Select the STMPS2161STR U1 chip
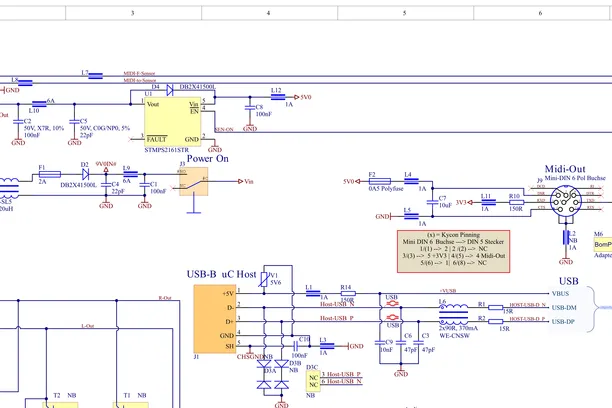612x408 pixels. [173, 121]
